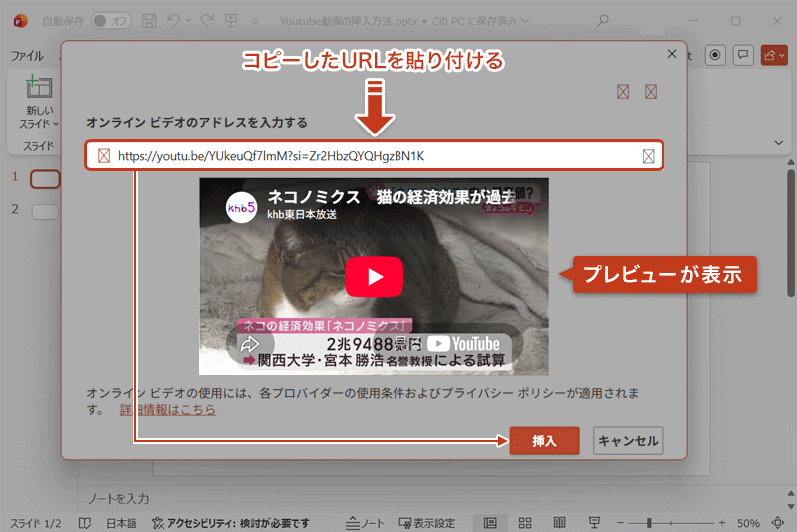
Task: Open Customize Quick Access Toolbar dropdown
Action: (x=255, y=21)
